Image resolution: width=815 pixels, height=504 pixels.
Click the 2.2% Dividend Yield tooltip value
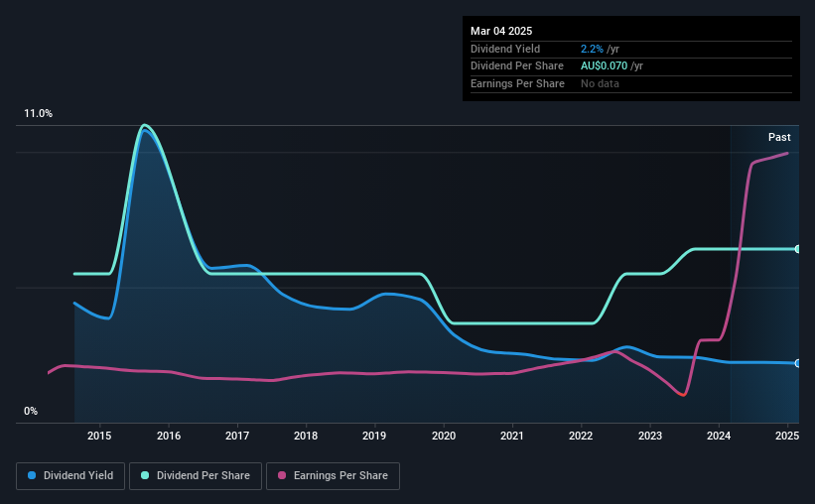point(592,49)
